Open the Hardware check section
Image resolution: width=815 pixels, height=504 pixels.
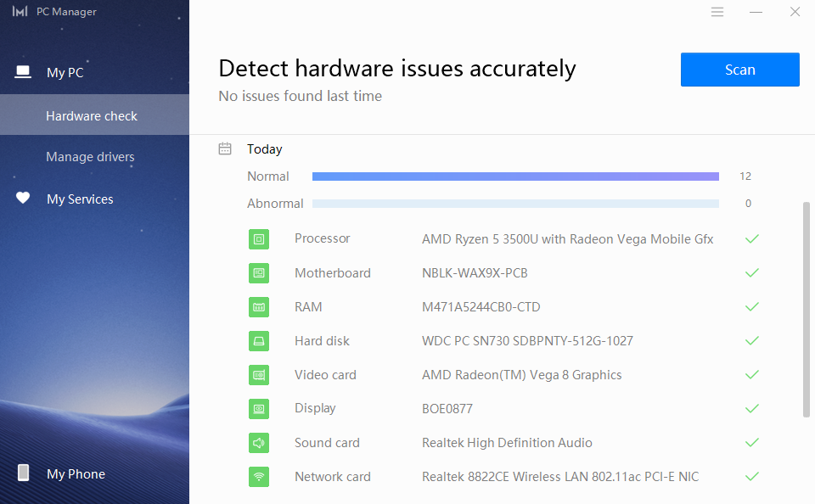tap(92, 116)
